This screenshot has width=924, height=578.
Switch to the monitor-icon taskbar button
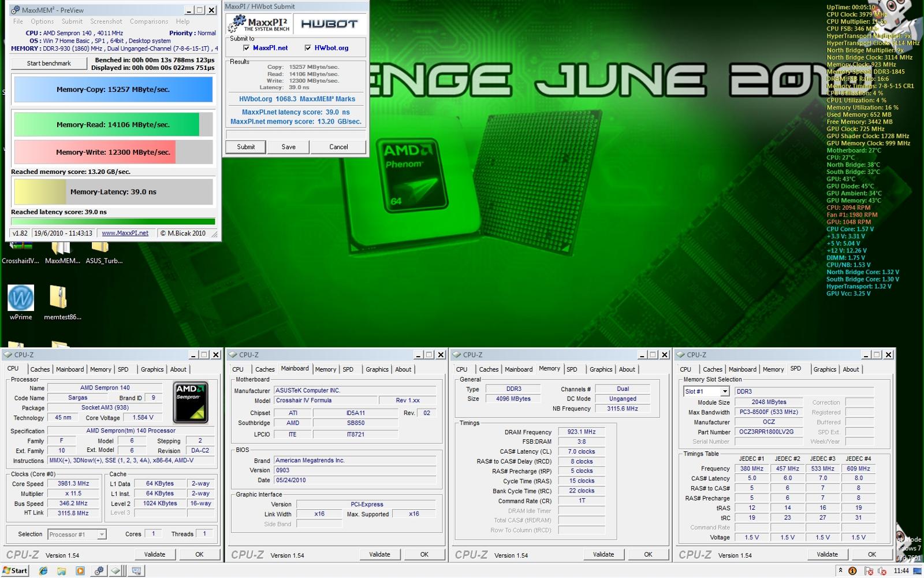coord(136,570)
